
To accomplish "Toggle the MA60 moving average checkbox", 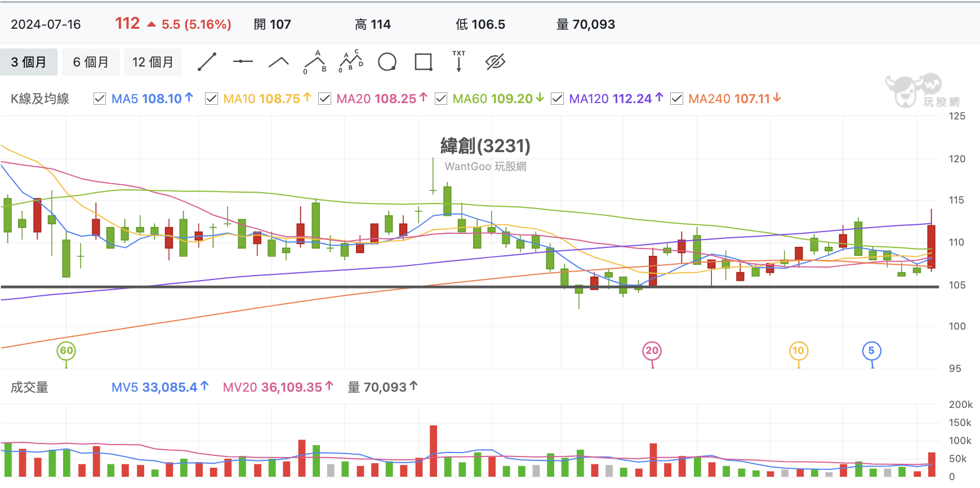I will click(441, 99).
